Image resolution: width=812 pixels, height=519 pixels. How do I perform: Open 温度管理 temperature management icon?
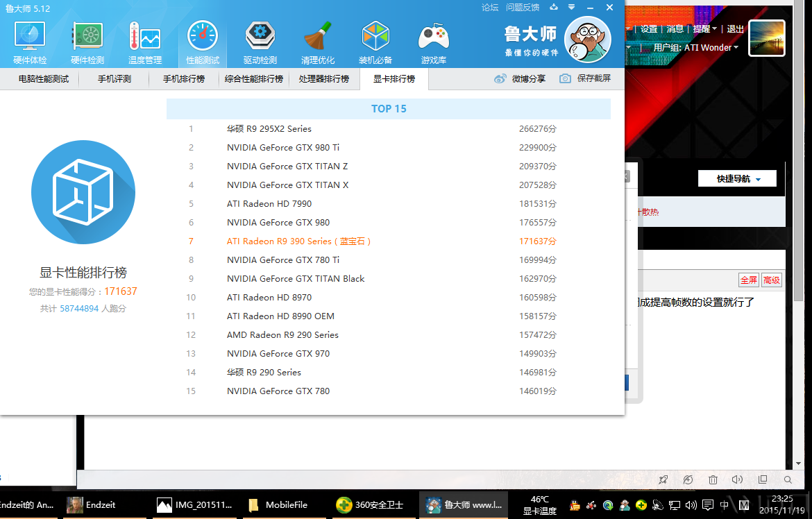click(x=145, y=43)
